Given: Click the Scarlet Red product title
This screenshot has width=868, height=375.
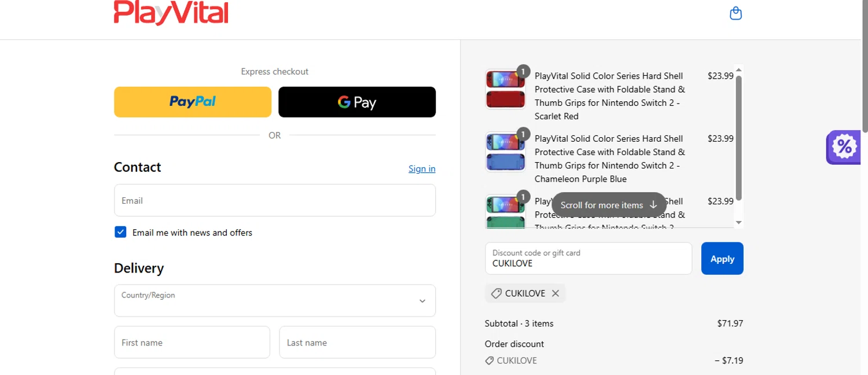Looking at the screenshot, I should point(610,96).
